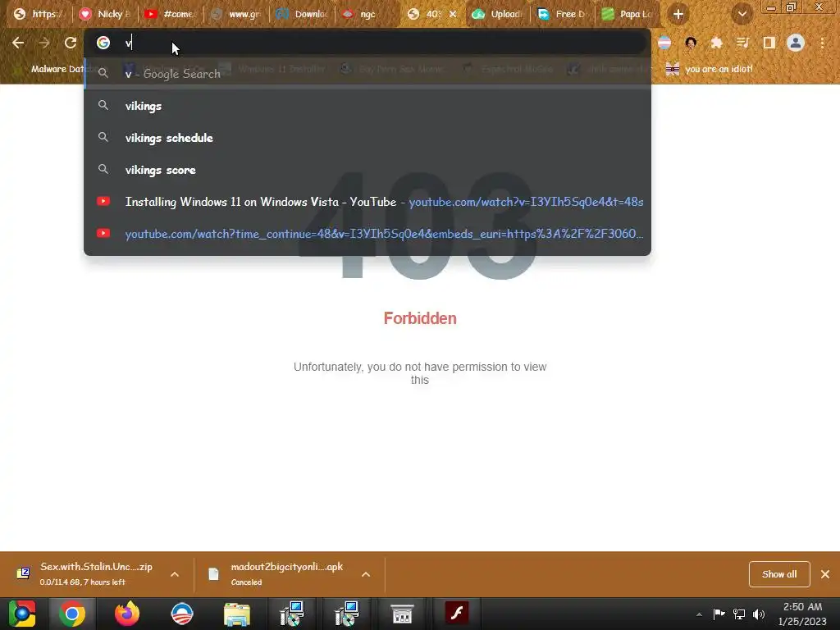Open File Explorer from the taskbar
Screen dimensions: 840x630
click(x=237, y=614)
